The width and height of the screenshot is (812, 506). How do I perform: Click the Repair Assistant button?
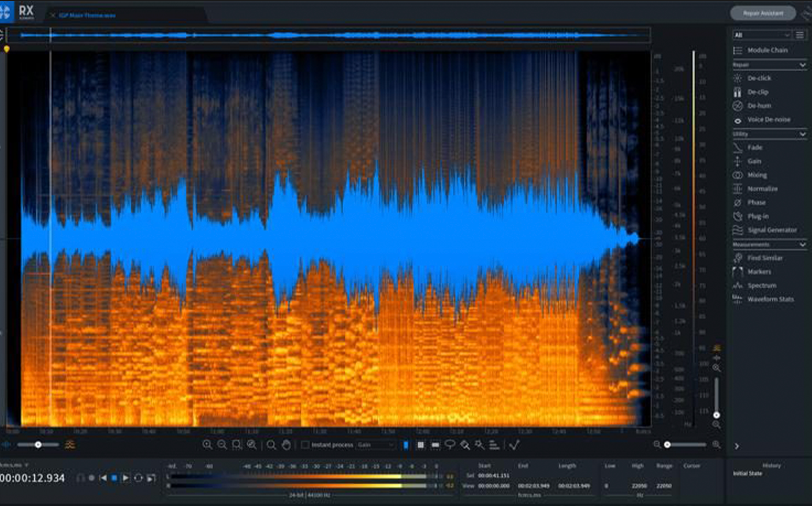click(763, 13)
